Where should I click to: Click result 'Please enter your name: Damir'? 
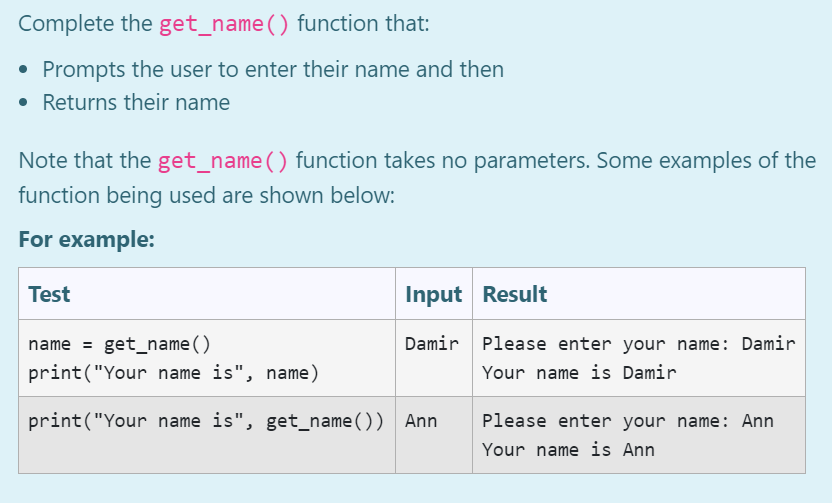pos(639,344)
